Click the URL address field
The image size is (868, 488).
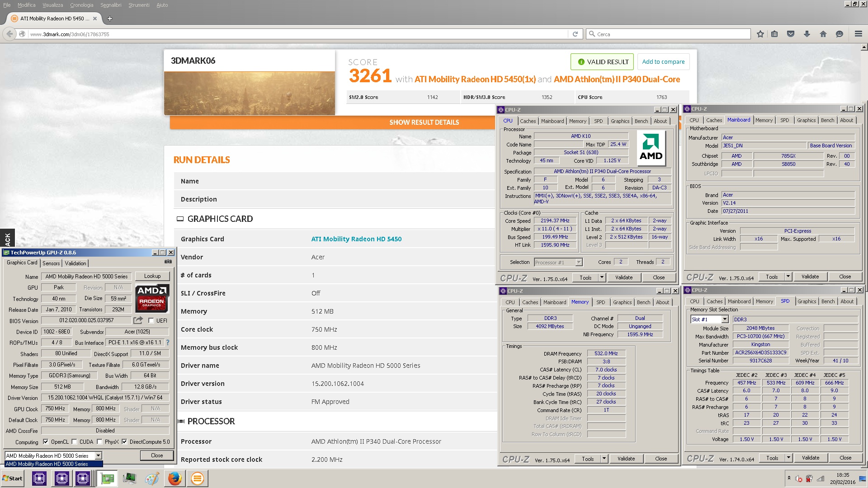298,34
